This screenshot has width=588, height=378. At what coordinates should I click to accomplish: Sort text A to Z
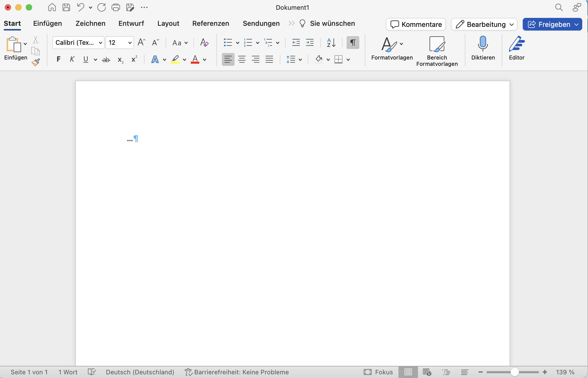331,42
